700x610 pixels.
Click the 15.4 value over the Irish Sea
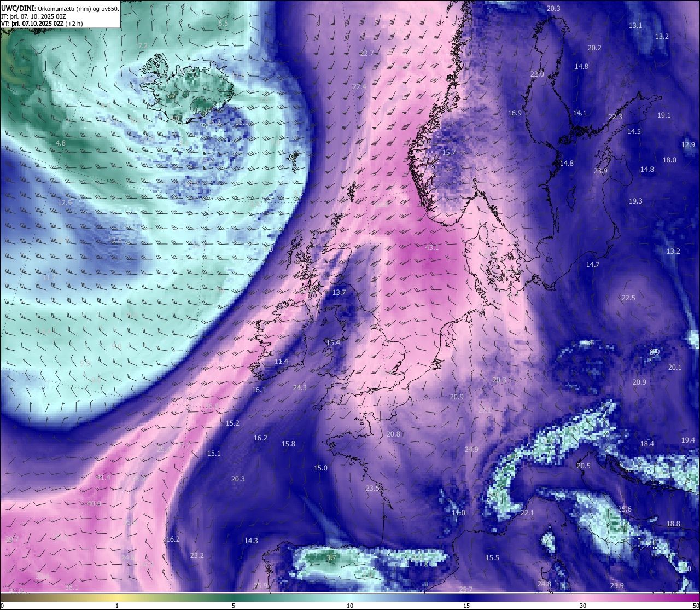(x=333, y=342)
